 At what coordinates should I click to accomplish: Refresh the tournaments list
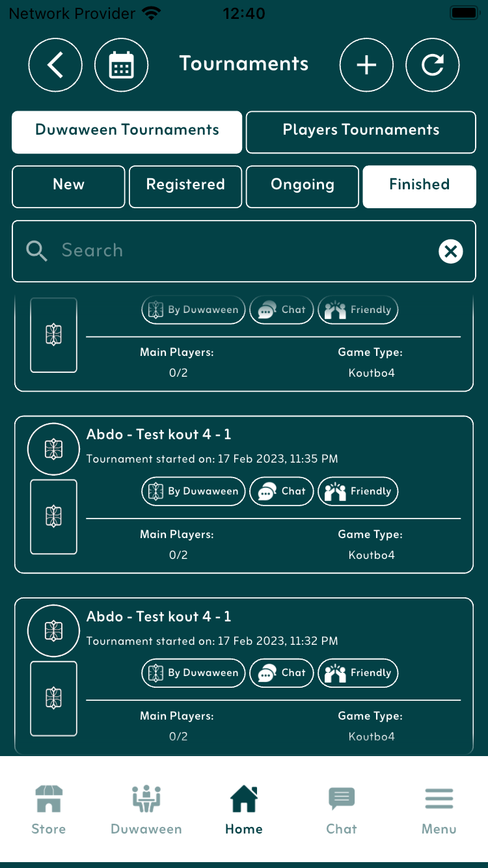click(433, 65)
